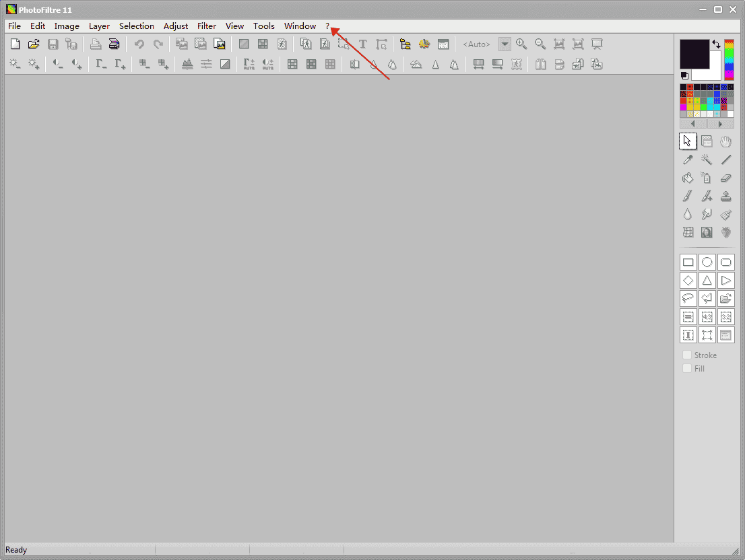
Task: Open the Window menu
Action: tap(300, 26)
